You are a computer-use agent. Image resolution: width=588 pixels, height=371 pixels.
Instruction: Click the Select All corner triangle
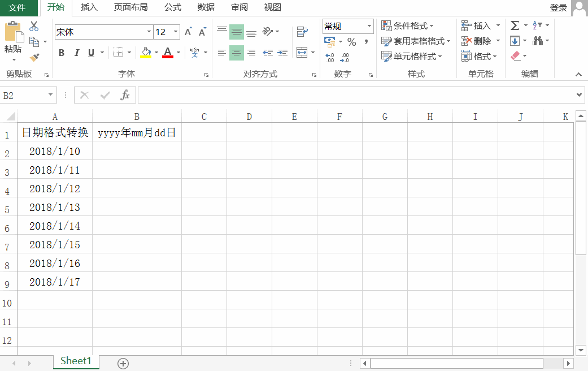tap(11, 116)
